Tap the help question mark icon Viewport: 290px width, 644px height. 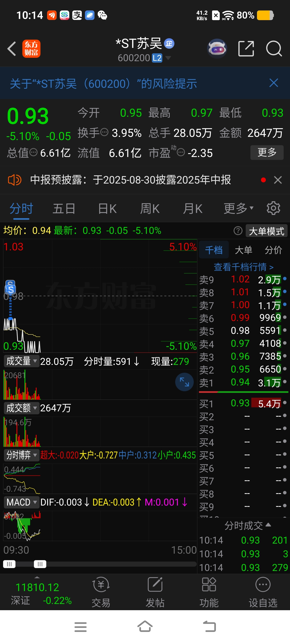coord(238,230)
